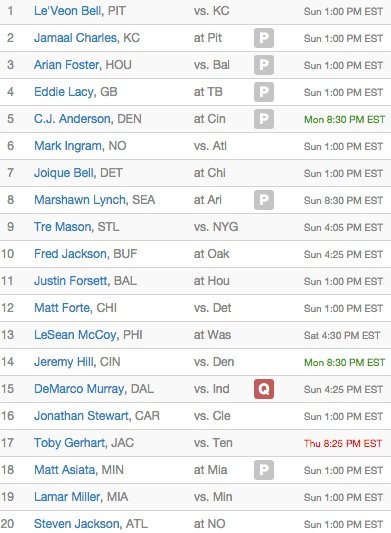The width and height of the screenshot is (391, 533).
Task: Click Lamar Miller's name link
Action: pyautogui.click(x=67, y=497)
